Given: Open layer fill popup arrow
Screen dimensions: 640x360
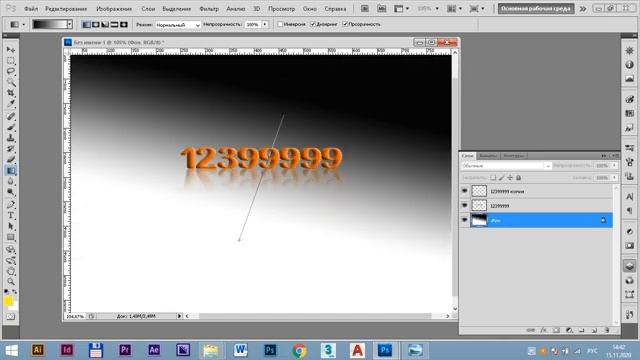Looking at the screenshot, I should tap(614, 178).
